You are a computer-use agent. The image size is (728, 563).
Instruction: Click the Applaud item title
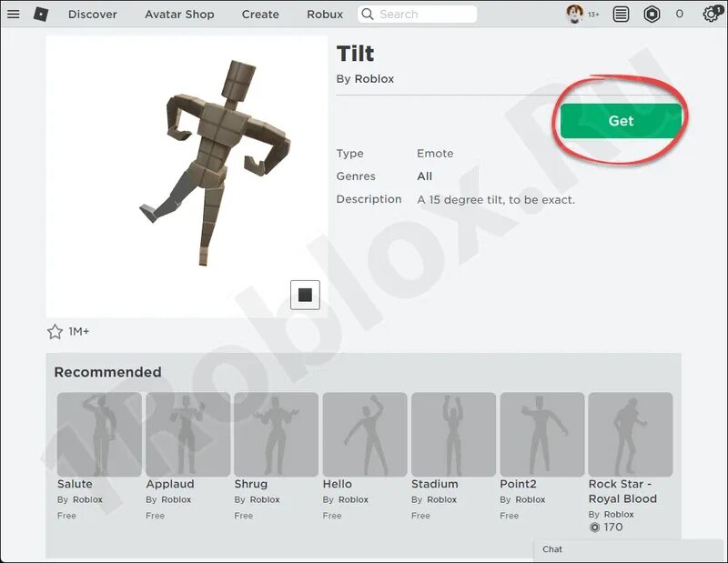[x=170, y=484]
